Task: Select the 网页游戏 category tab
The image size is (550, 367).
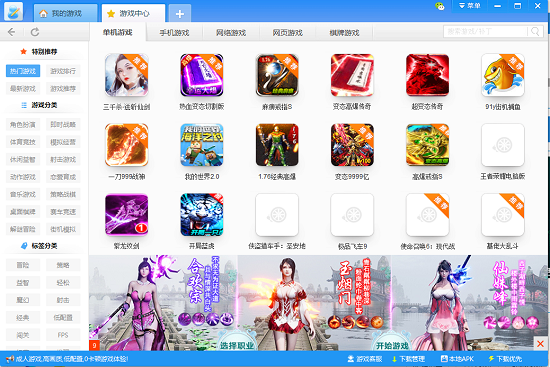Action: pos(288,33)
